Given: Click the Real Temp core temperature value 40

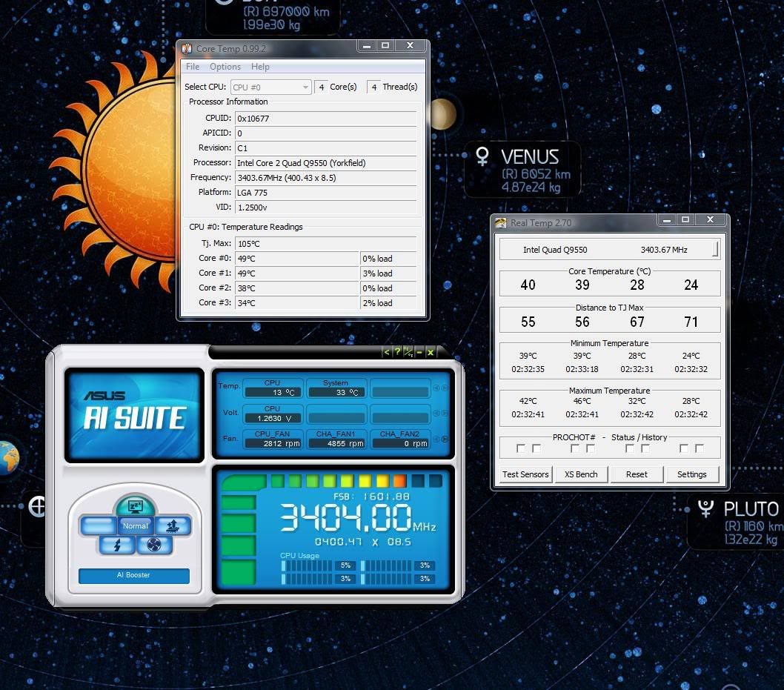Looking at the screenshot, I should pyautogui.click(x=528, y=285).
